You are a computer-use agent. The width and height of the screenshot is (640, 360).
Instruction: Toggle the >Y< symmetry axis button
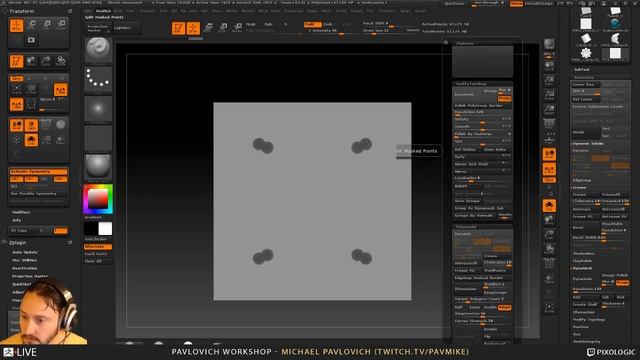pyautogui.click(x=31, y=179)
